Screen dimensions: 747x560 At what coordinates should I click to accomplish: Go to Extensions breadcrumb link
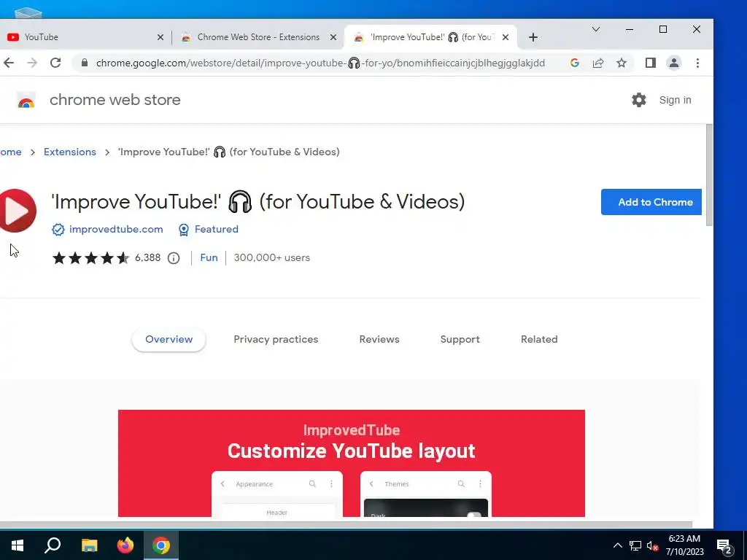pos(70,152)
